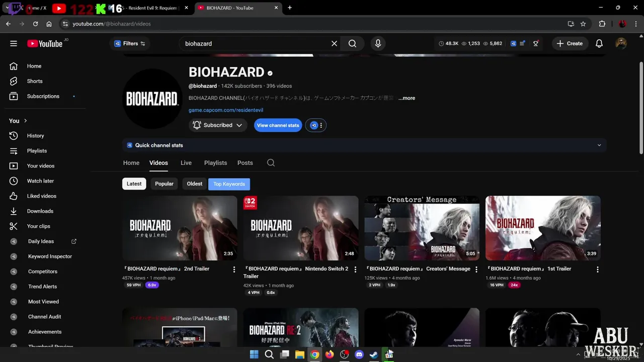Screen dimensions: 644x362
Task: Open vidIQ Trend Alerts
Action: (x=42, y=287)
